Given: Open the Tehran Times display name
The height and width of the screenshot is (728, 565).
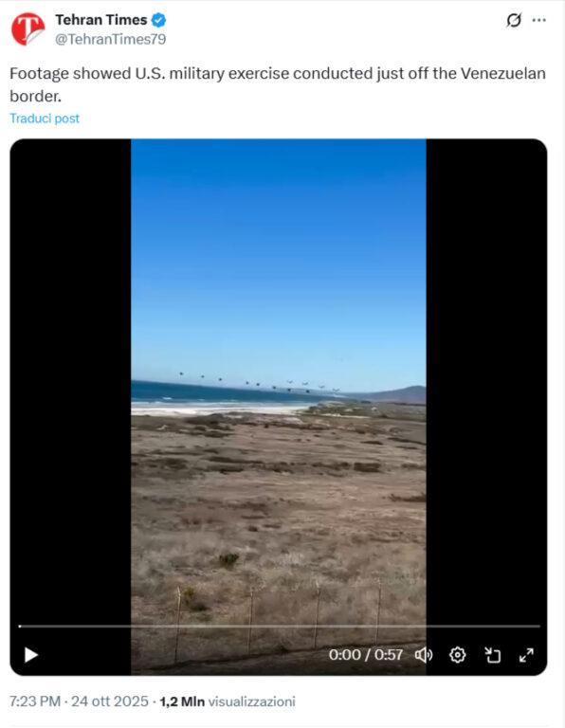Looking at the screenshot, I should coord(101,20).
